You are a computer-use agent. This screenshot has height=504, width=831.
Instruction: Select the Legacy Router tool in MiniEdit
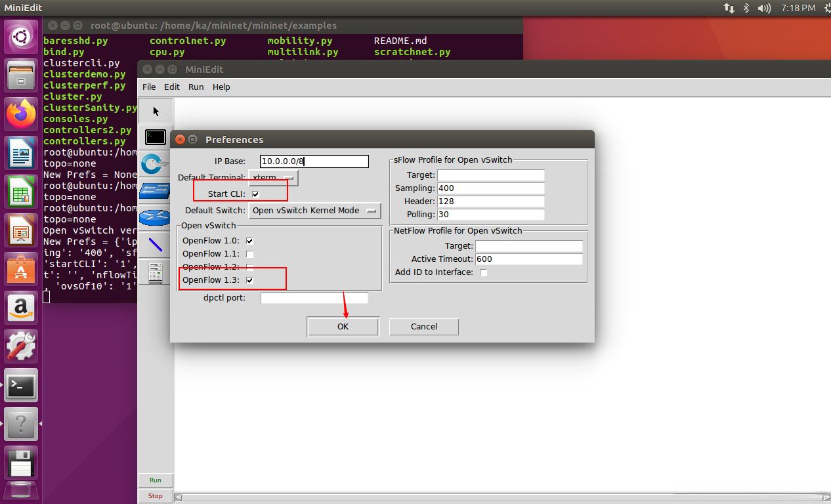click(x=156, y=218)
